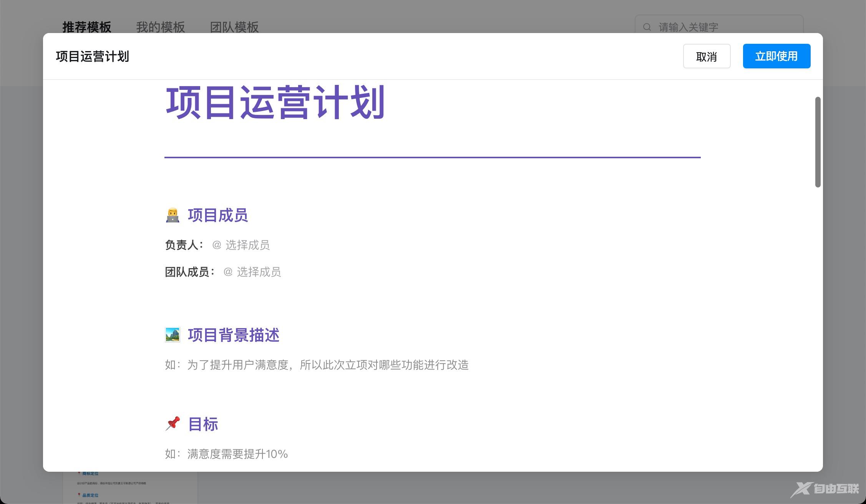Click the pushpin emoji beside 目标
Image resolution: width=866 pixels, height=504 pixels.
(x=173, y=424)
